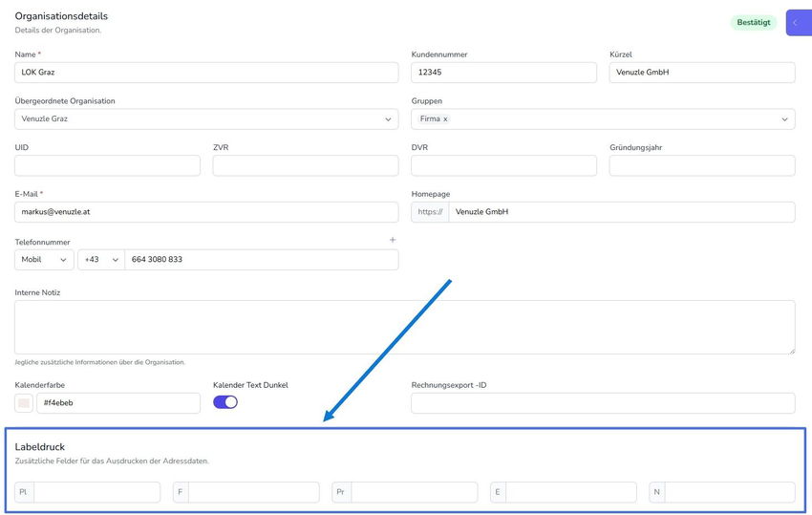Focus the Homepage URL field
The width and height of the screenshot is (812, 515).
click(621, 212)
